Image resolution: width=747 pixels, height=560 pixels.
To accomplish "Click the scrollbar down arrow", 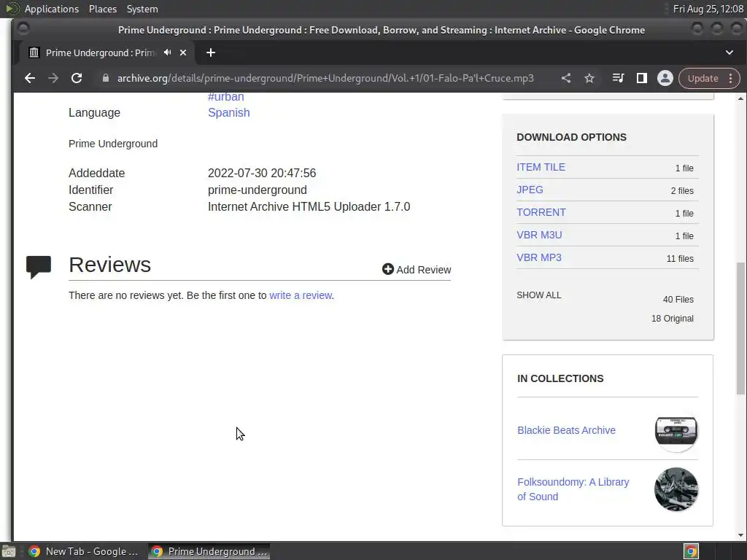I will (x=740, y=534).
